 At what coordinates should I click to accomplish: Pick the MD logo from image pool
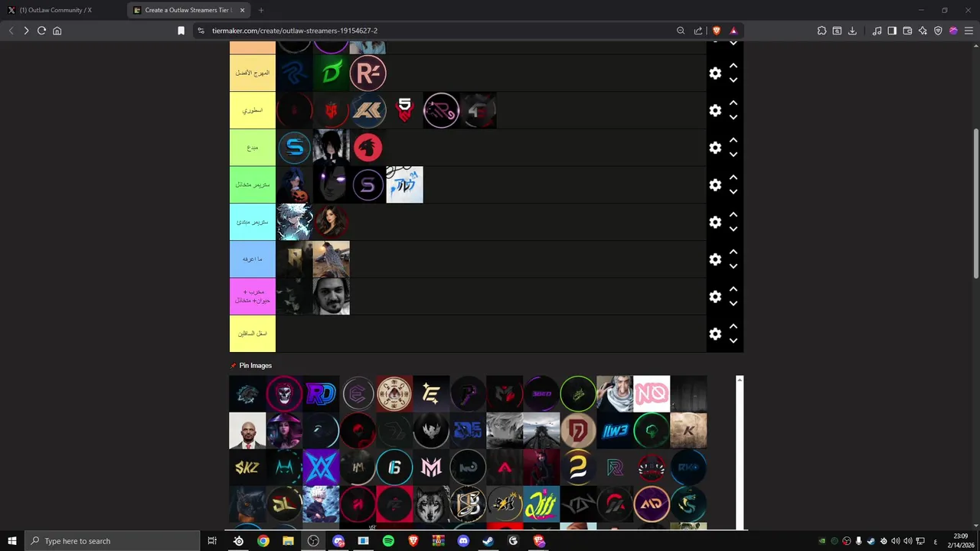pyautogui.click(x=652, y=504)
